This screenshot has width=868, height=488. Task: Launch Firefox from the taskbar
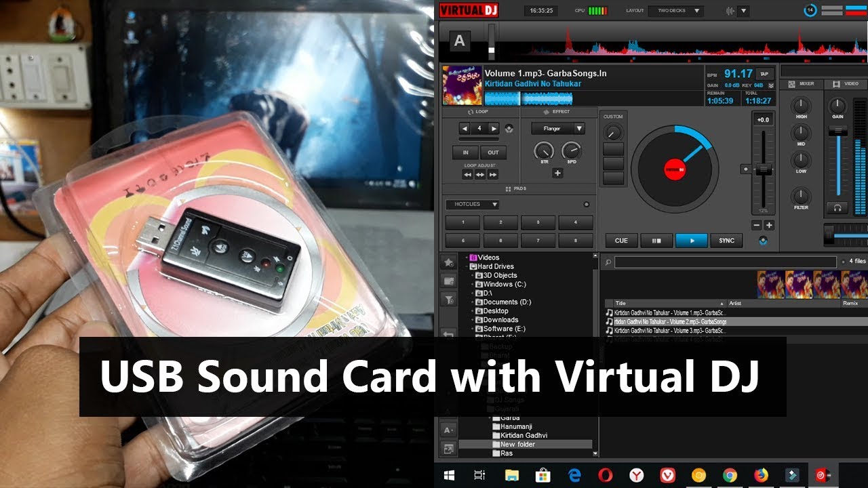click(761, 476)
